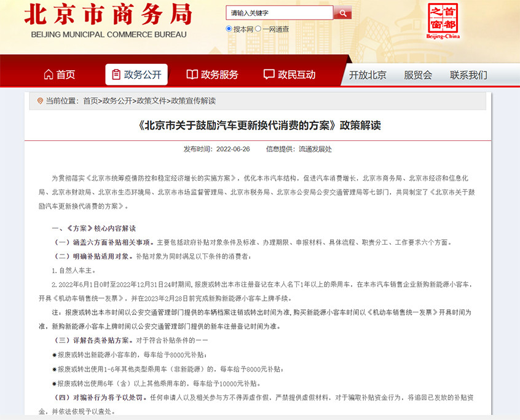Click the bullet about 10000元补贴

tap(157, 384)
